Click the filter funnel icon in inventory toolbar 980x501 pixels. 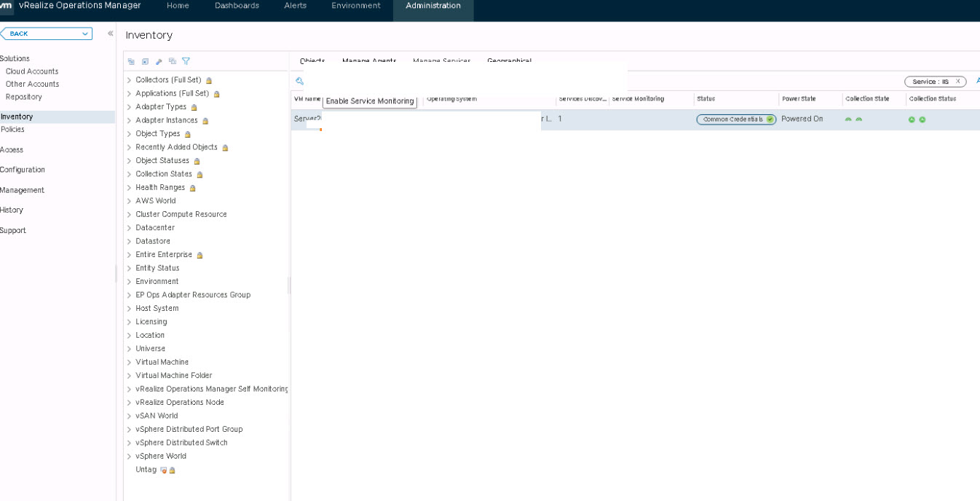pyautogui.click(x=186, y=62)
